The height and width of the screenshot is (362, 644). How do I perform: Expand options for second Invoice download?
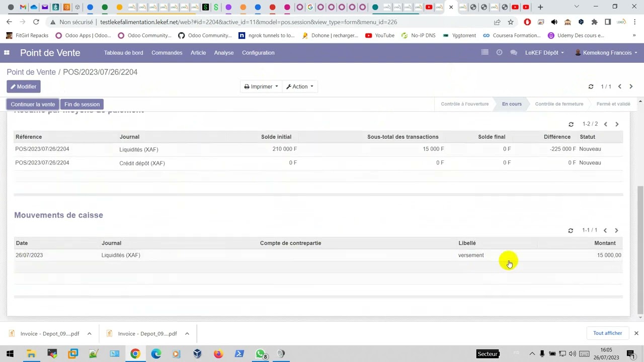tap(187, 334)
